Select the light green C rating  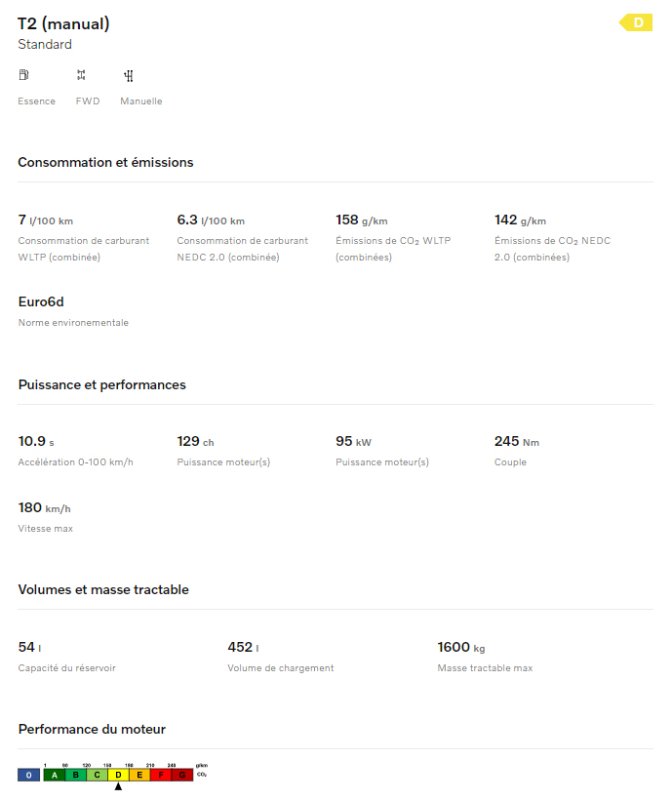point(97,775)
